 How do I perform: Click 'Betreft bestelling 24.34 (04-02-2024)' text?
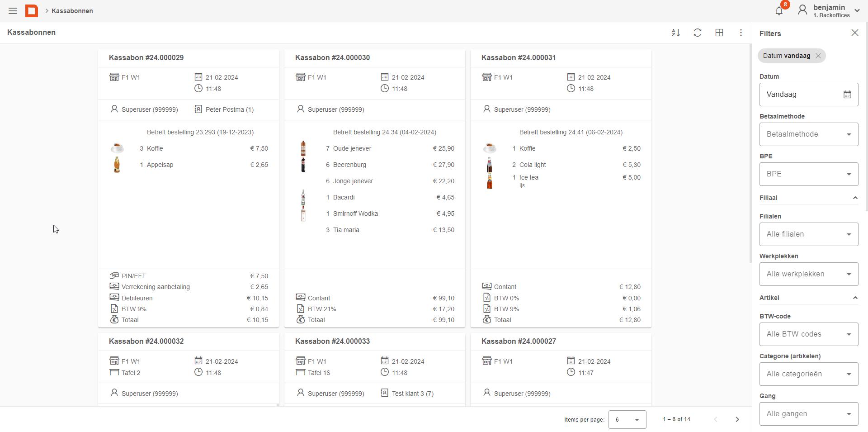(x=385, y=132)
